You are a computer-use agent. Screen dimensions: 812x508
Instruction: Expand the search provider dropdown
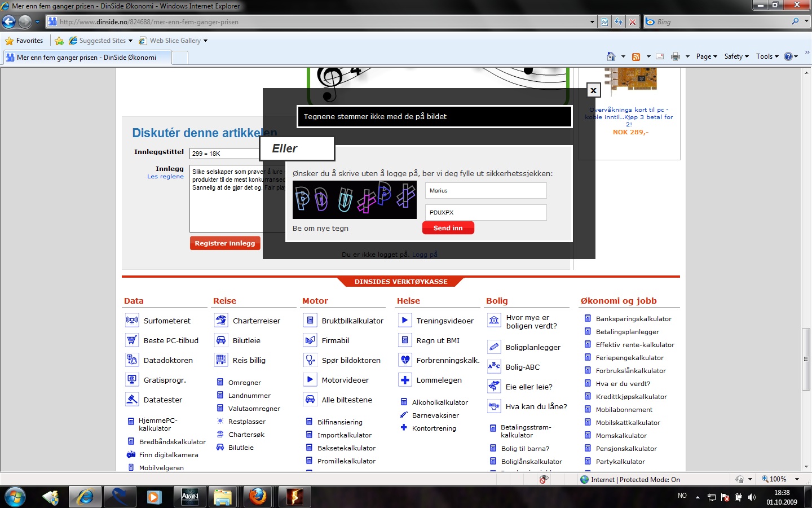(806, 21)
